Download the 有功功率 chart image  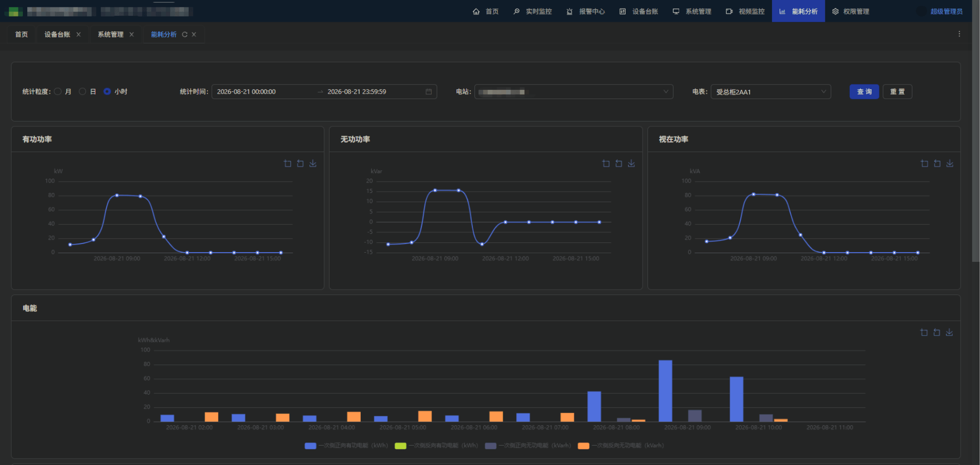pyautogui.click(x=313, y=164)
